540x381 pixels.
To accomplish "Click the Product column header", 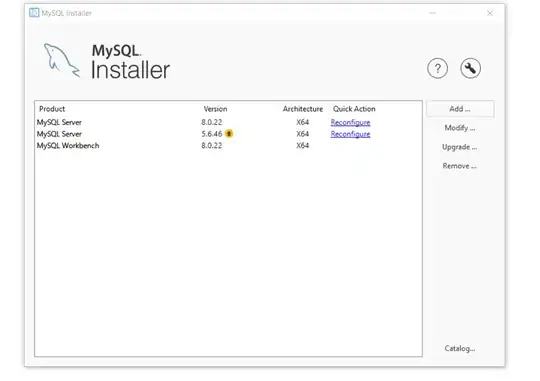I will pyautogui.click(x=52, y=109).
